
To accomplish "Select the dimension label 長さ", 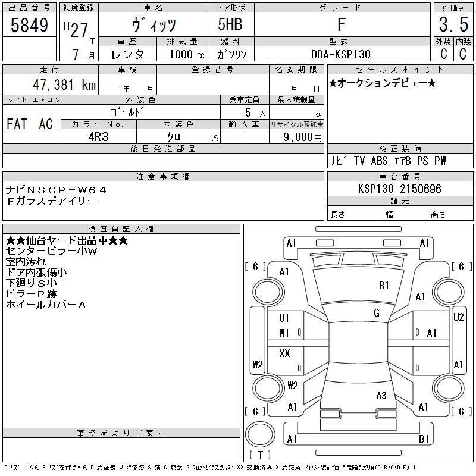I will [x=338, y=215].
